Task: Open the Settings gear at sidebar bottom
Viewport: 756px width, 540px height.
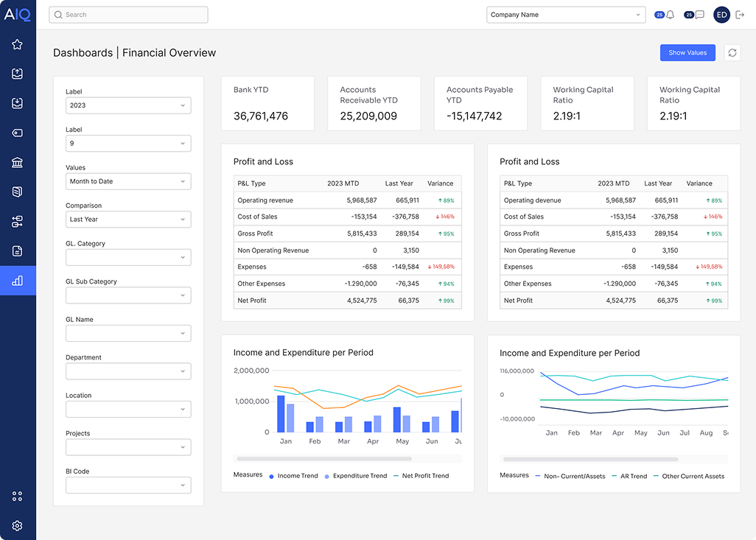Action: tap(18, 525)
